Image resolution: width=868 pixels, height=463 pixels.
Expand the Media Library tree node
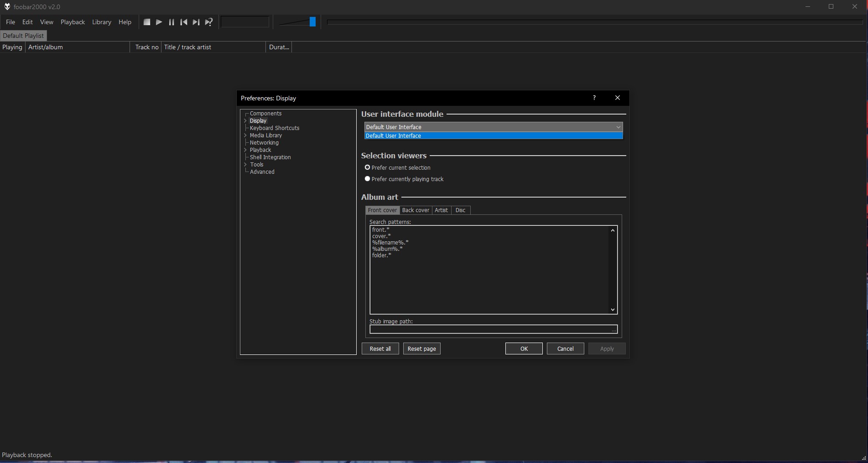click(245, 135)
